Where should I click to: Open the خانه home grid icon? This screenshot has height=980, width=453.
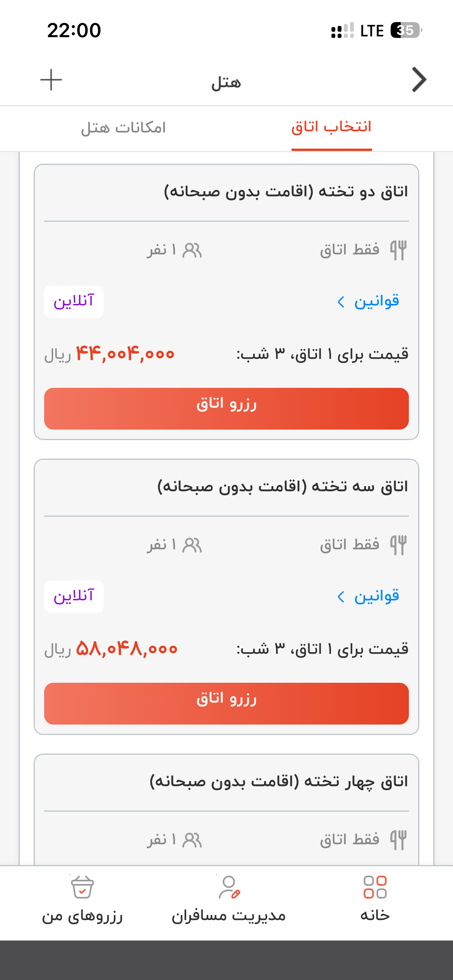[375, 887]
